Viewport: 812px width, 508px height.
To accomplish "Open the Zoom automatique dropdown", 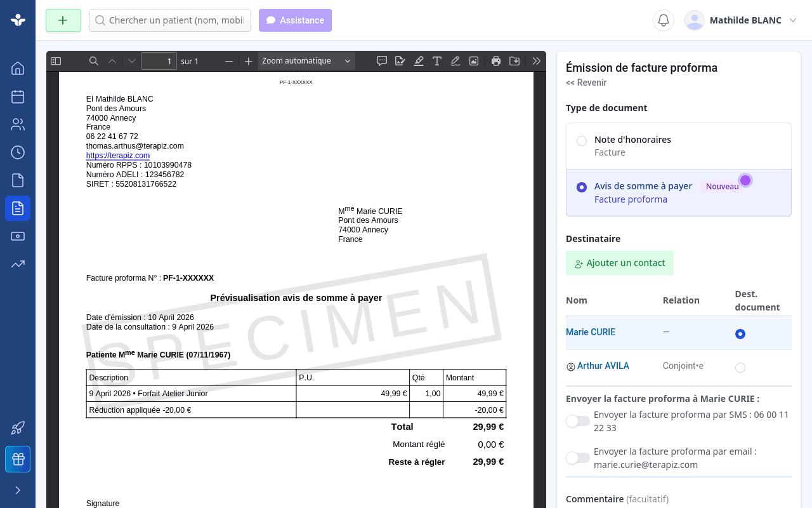I will (306, 61).
